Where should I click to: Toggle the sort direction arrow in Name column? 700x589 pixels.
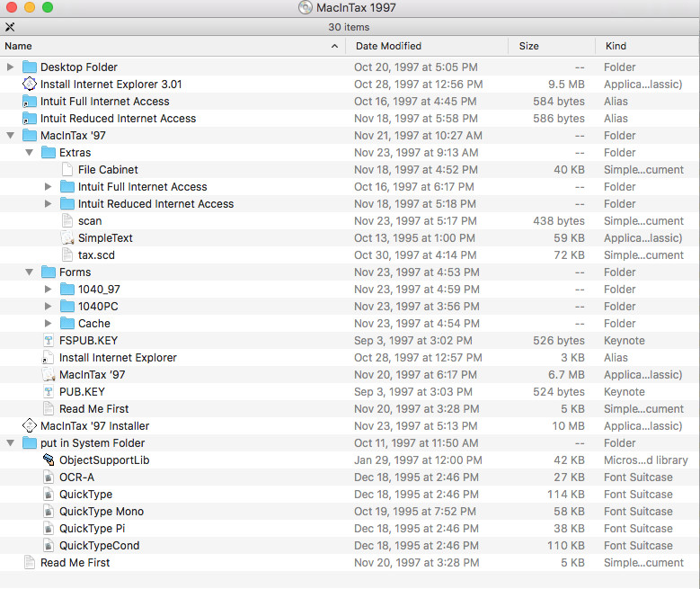(x=334, y=46)
